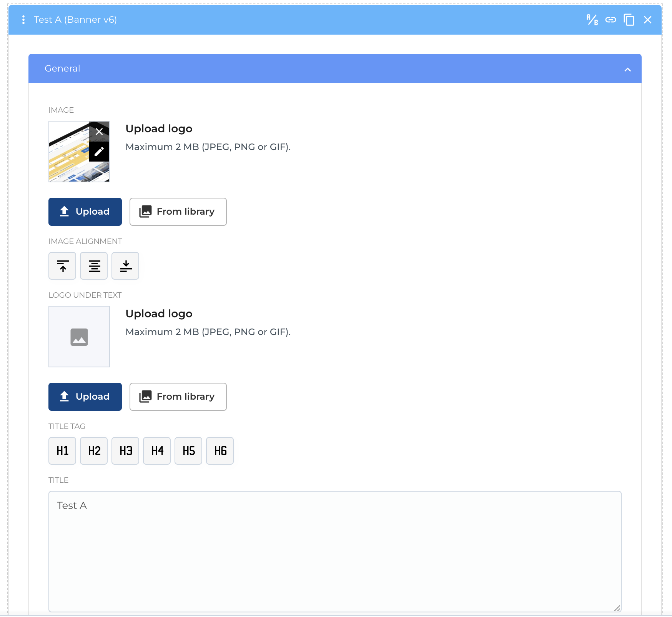672x617 pixels.
Task: Edit uploaded image with pencil icon
Action: 99,152
